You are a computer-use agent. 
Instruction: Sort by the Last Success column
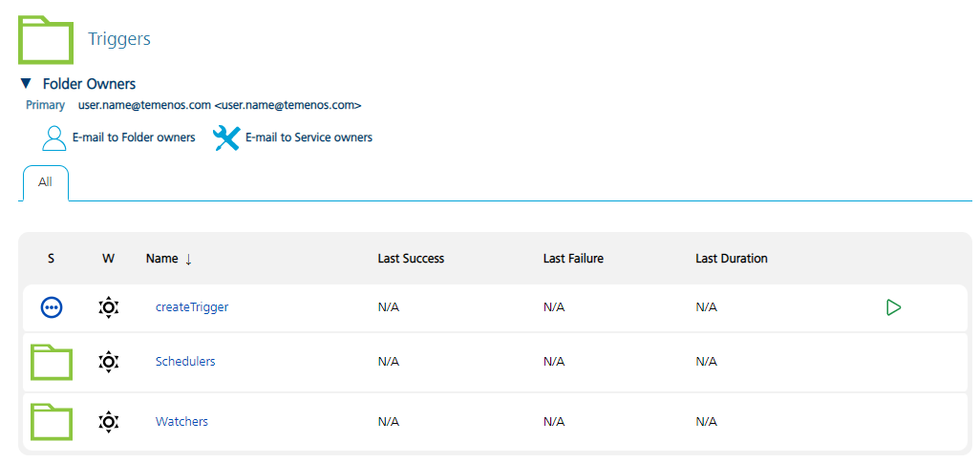(411, 259)
